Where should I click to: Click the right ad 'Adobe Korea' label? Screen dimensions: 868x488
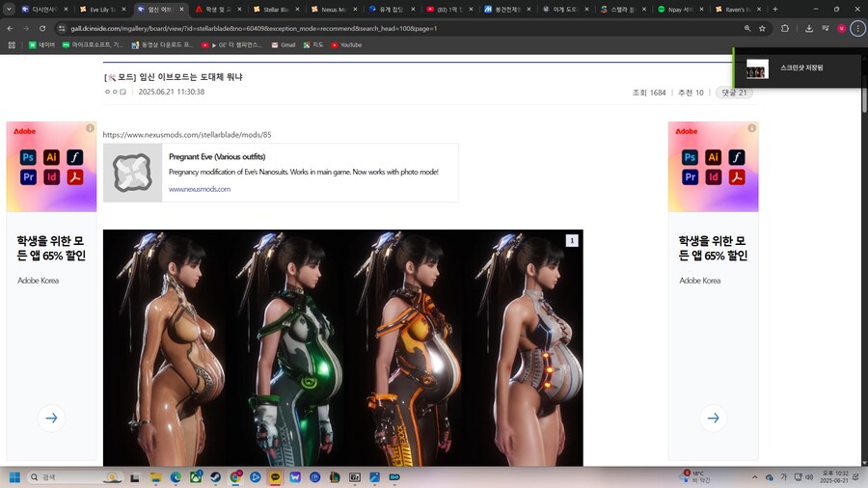(700, 281)
